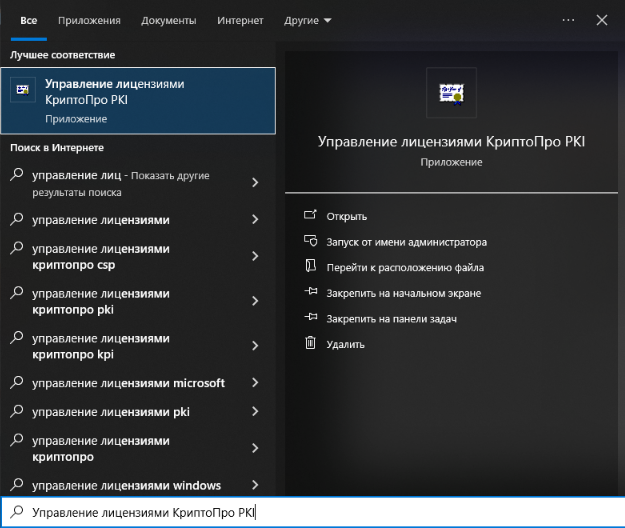
Task: Expand arrow for 'управление лицензиями windows' suggestion
Action: (x=255, y=486)
